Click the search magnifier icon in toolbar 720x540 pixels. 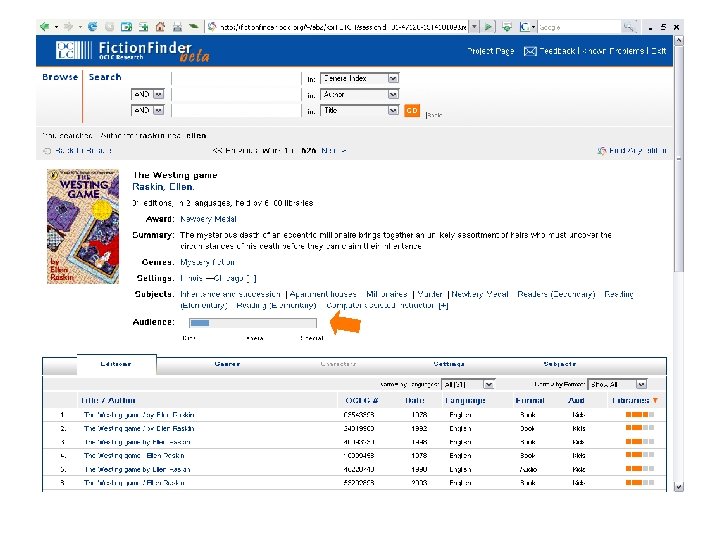(629, 27)
